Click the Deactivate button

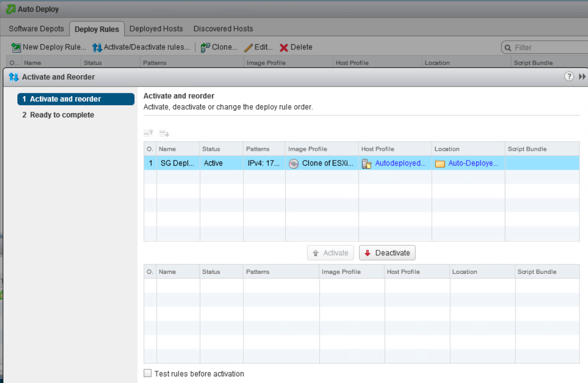click(x=387, y=253)
